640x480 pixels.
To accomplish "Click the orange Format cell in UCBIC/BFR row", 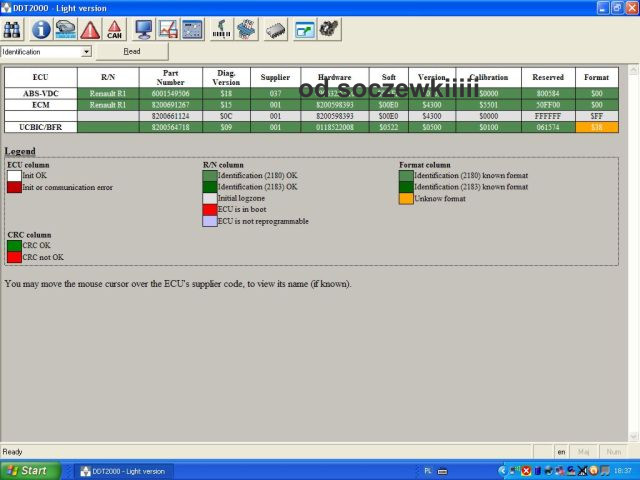I will tap(597, 127).
